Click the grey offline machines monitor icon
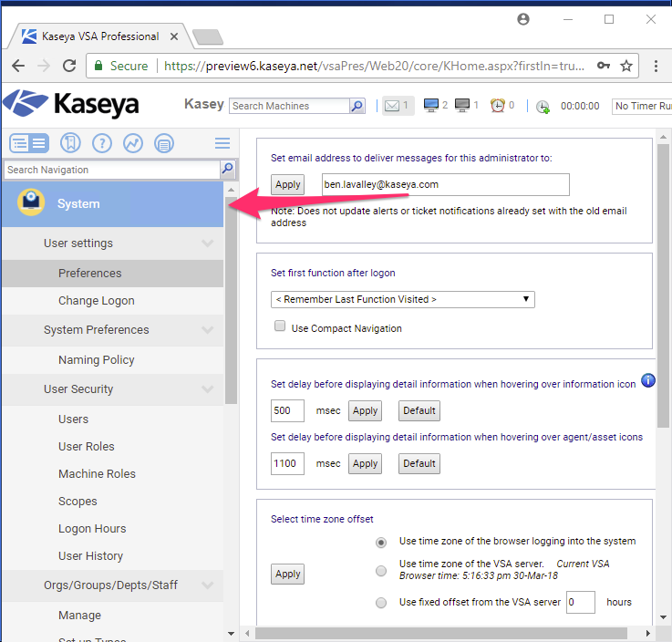Screen dimensions: 672x642 click(462, 106)
